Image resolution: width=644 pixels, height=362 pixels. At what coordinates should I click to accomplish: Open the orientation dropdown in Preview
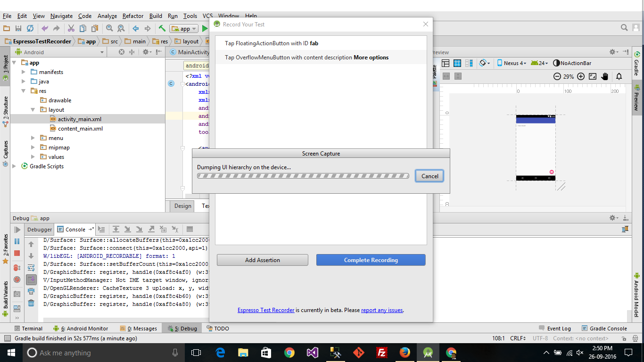(x=485, y=63)
